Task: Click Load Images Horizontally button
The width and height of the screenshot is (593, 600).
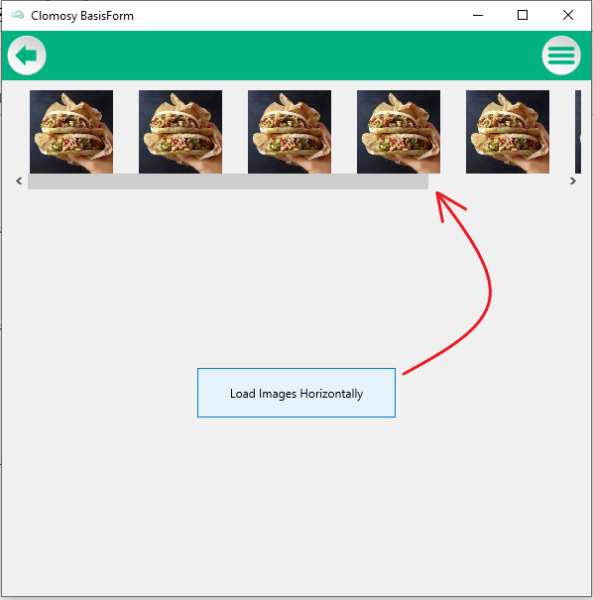Action: pyautogui.click(x=296, y=393)
